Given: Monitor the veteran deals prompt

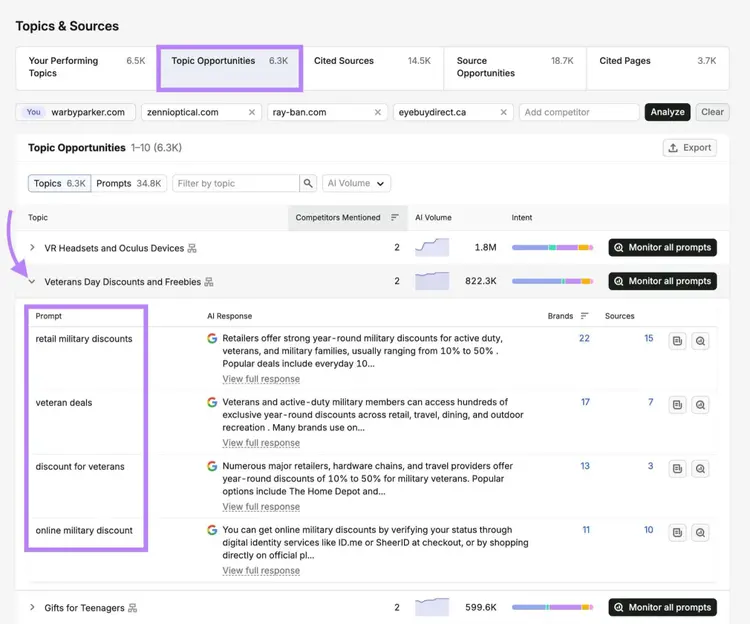Looking at the screenshot, I should (700, 405).
